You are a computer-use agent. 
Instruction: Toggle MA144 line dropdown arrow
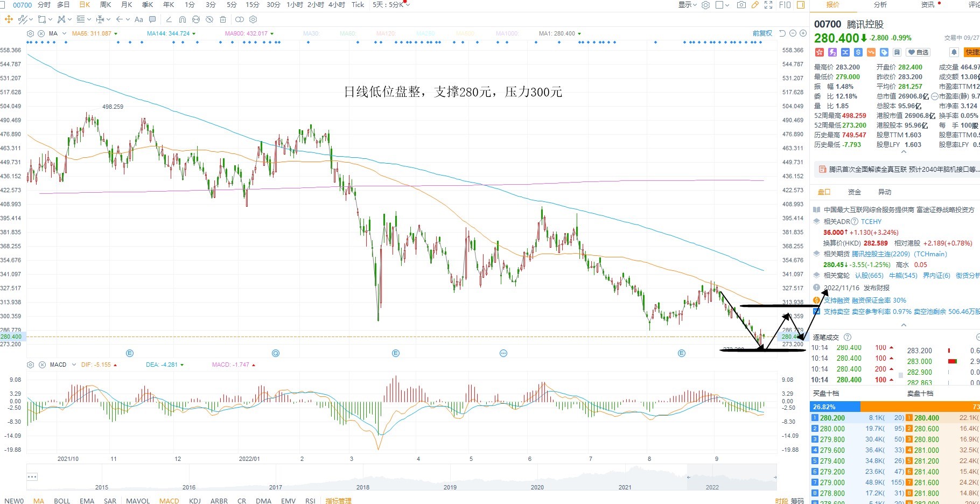point(194,33)
